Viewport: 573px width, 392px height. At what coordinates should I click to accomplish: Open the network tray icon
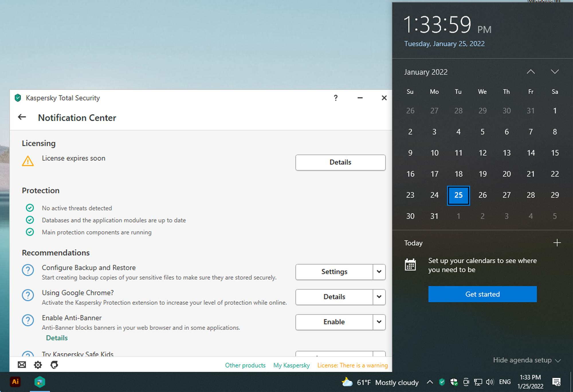[x=478, y=382]
